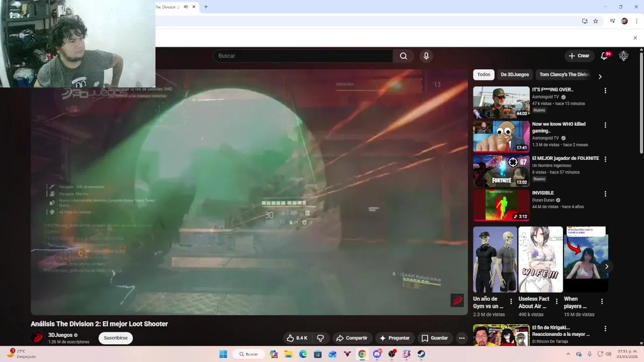Viewport: 644px width, 362px height.
Task: Click the install app icon in address bar
Action: click(x=585, y=21)
